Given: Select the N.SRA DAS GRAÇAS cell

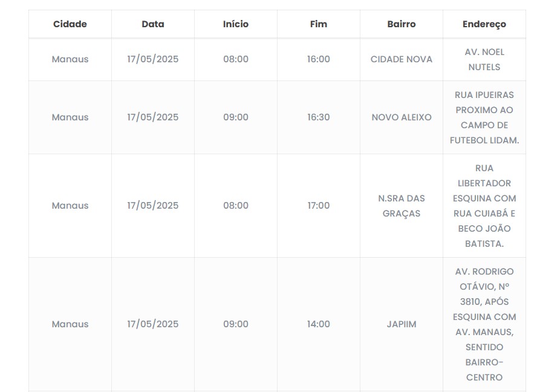Looking at the screenshot, I should point(402,206).
